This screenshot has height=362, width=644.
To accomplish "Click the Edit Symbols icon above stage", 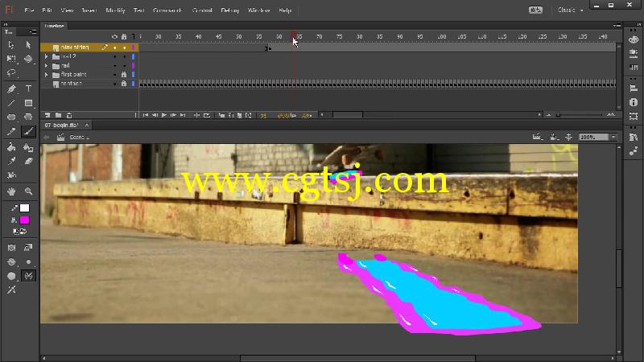I will point(554,137).
